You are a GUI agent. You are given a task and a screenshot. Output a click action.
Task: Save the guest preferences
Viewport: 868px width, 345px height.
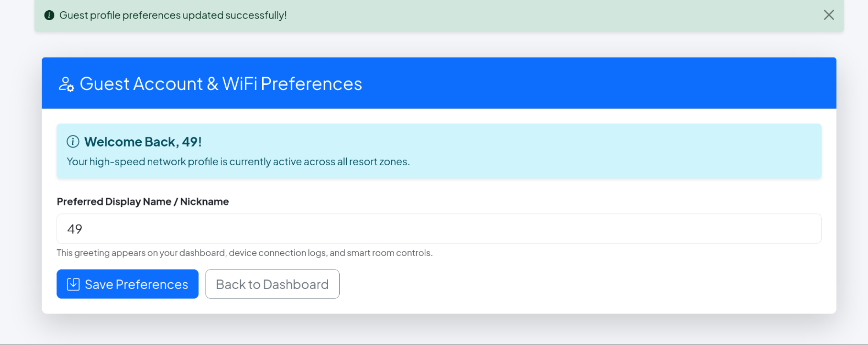click(x=127, y=284)
